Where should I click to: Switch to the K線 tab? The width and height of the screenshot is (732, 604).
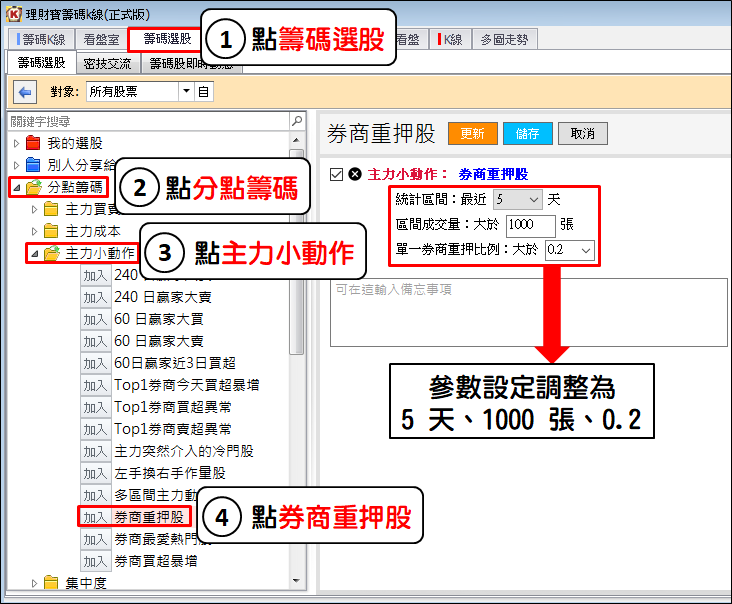click(x=450, y=40)
